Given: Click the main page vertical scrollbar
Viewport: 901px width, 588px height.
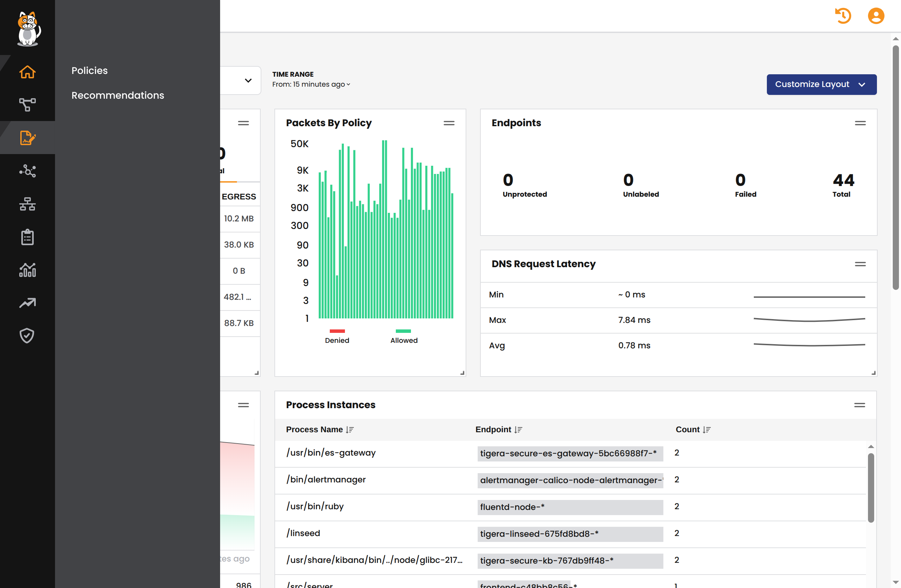Looking at the screenshot, I should click(895, 167).
